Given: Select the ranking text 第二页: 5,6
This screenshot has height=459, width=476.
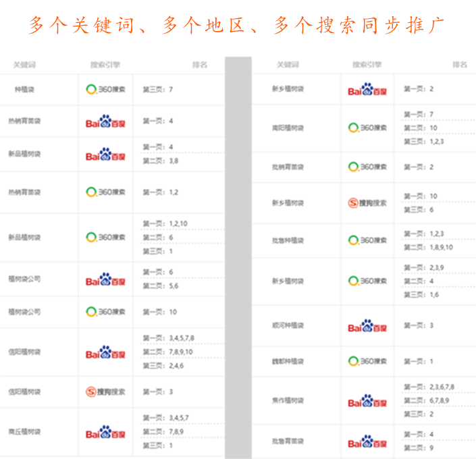Looking at the screenshot, I should pos(161,286).
